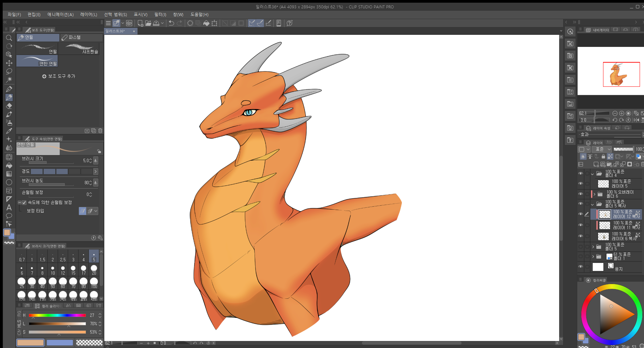Screen dimensions: 644x348
Task: Expand the 폴더 6 folder
Action: (x=594, y=194)
